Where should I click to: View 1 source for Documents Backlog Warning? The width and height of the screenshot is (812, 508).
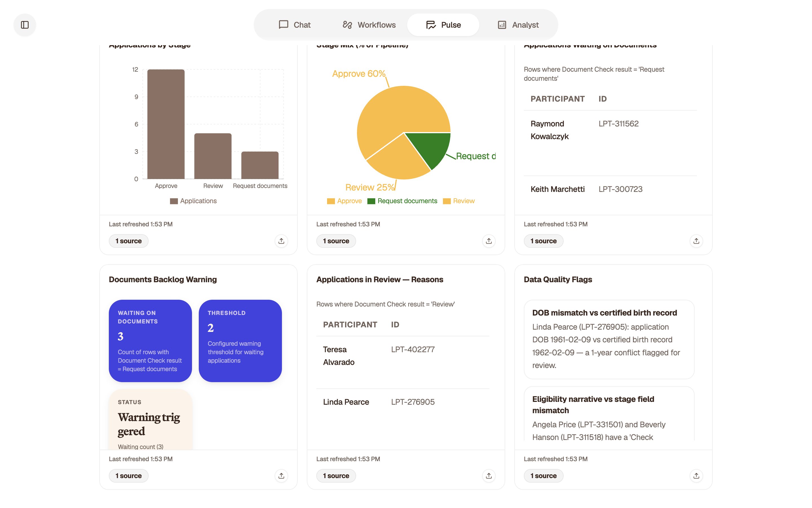(129, 476)
